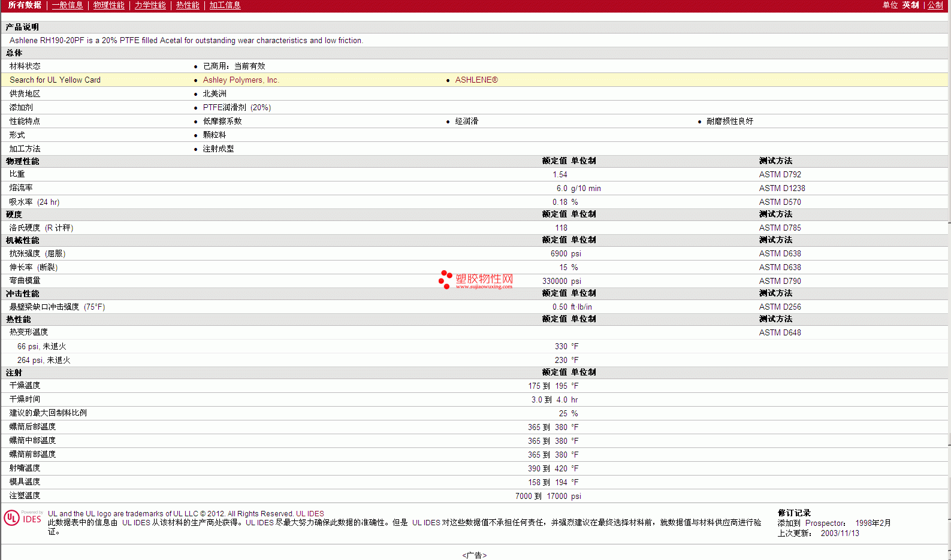Click the test method ASTM D792
This screenshot has height=560, width=951.
coord(780,175)
